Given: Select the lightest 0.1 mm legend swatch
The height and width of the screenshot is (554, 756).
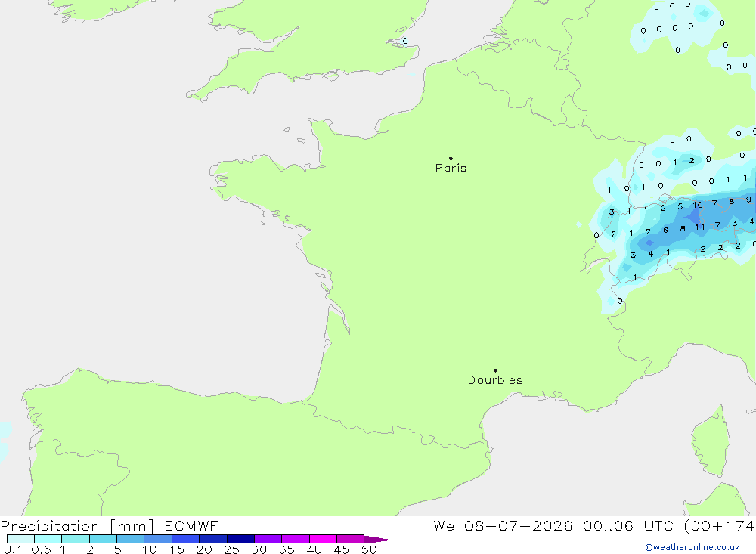Looking at the screenshot, I should 20,539.
